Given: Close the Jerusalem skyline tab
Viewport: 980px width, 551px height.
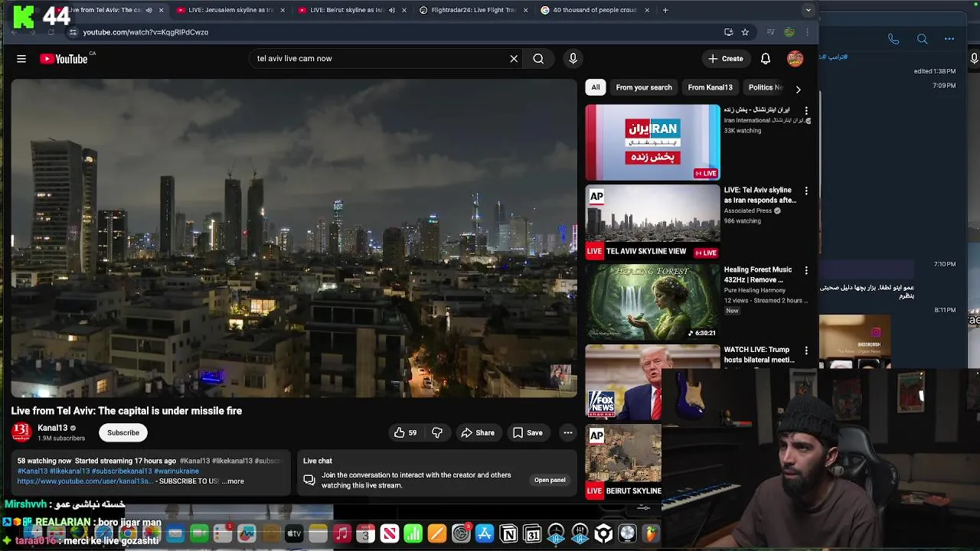Looking at the screenshot, I should point(283,10).
